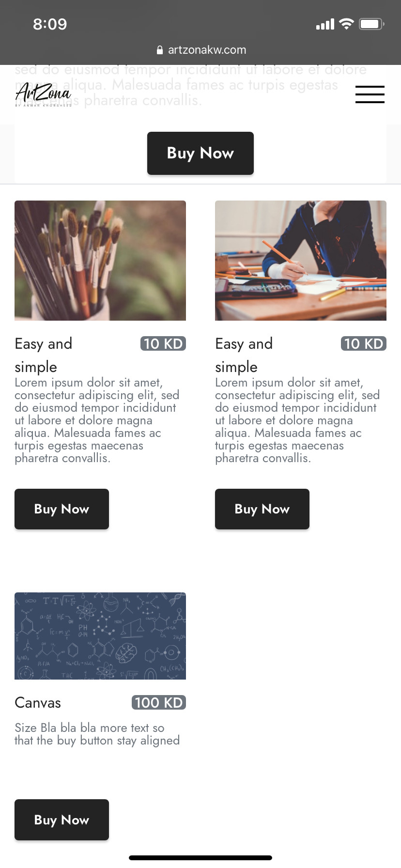
Task: Tap the ArtZona logo
Action: (x=44, y=94)
